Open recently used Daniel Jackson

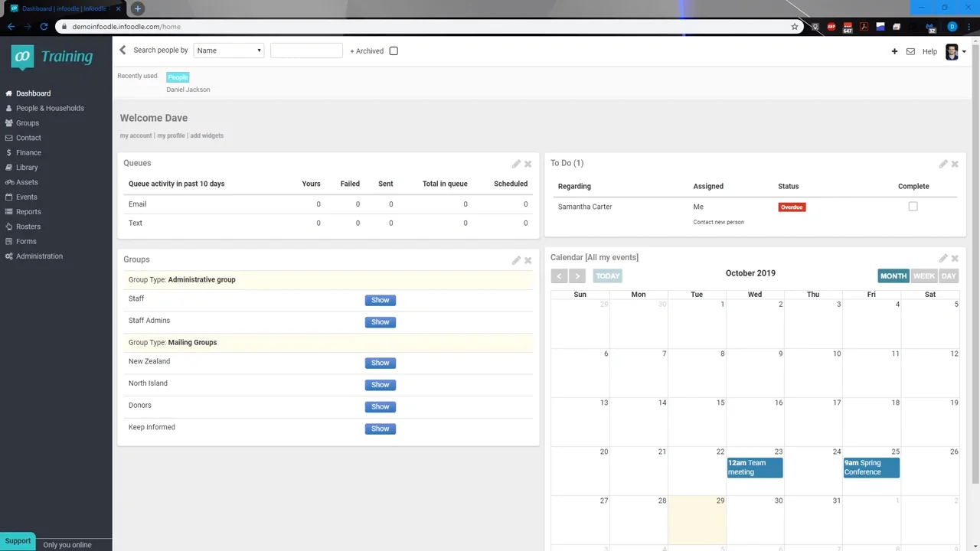pyautogui.click(x=188, y=90)
